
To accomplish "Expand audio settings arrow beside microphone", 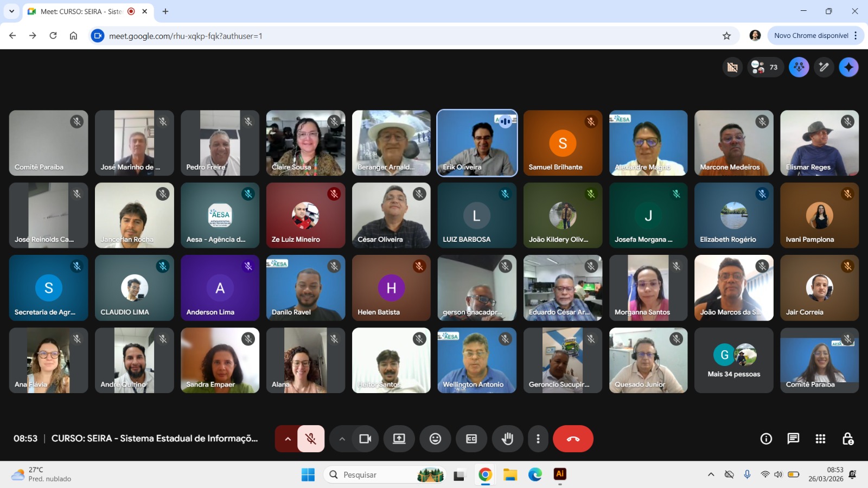I will 288,439.
